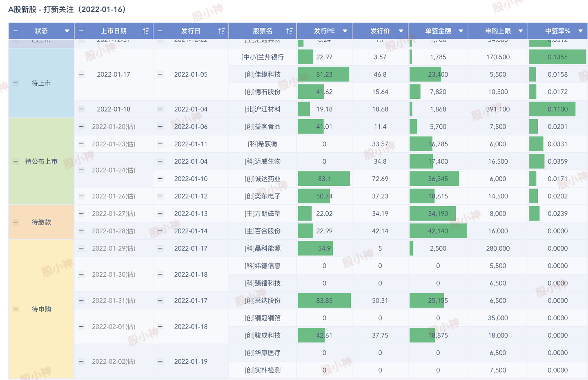Collapse the 2022-01-24(估) listing date group
The height and width of the screenshot is (380, 588).
coord(81,170)
